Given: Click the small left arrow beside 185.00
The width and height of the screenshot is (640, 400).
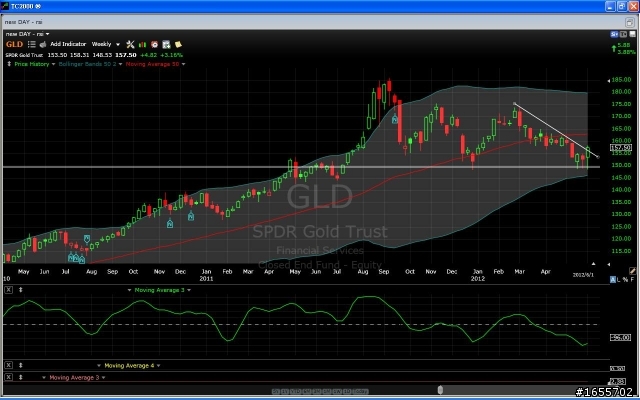Looking at the screenshot, I should pyautogui.click(x=609, y=80).
